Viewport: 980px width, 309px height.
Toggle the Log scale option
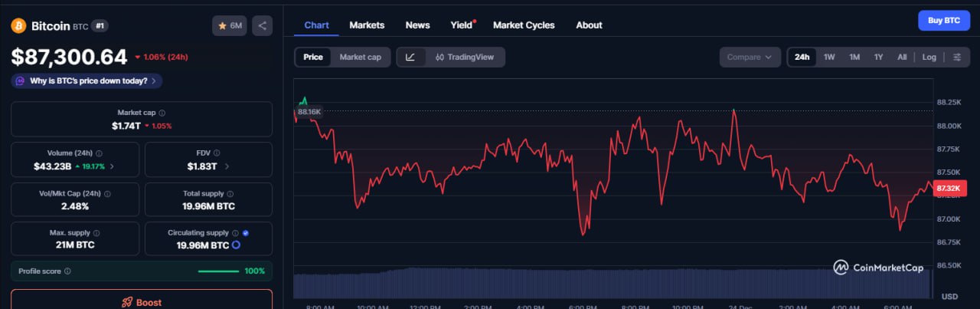(x=929, y=57)
